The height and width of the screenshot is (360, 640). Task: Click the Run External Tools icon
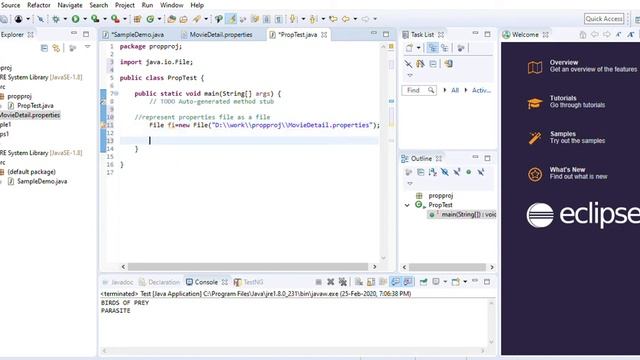[116, 19]
